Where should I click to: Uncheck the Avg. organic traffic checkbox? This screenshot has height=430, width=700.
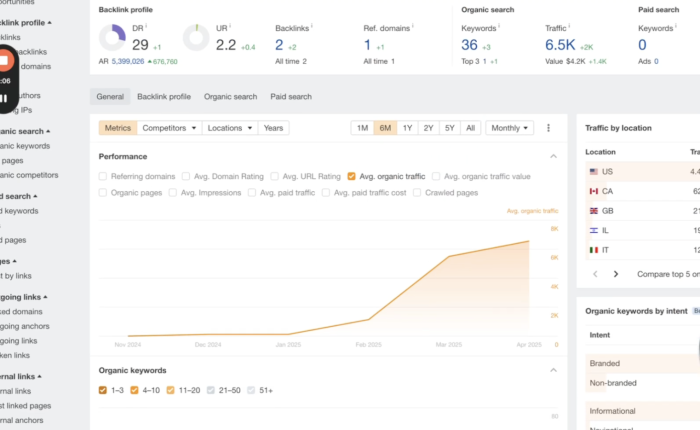[352, 176]
